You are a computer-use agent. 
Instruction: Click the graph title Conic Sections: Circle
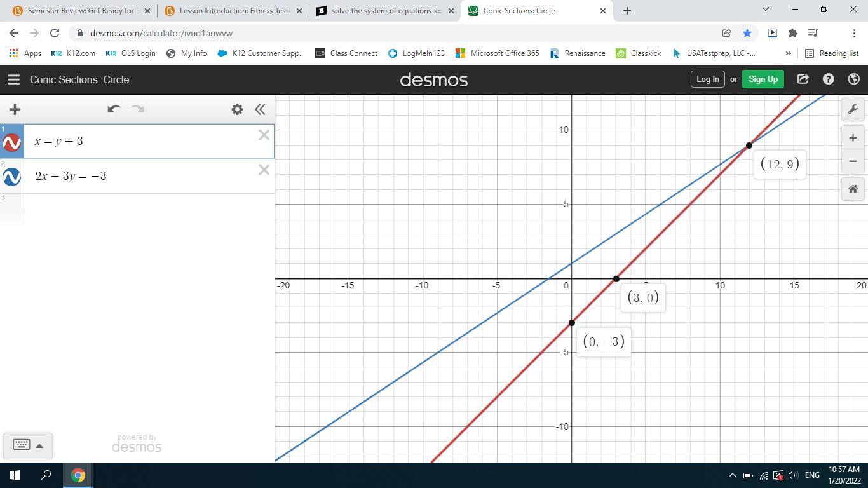[x=79, y=79]
